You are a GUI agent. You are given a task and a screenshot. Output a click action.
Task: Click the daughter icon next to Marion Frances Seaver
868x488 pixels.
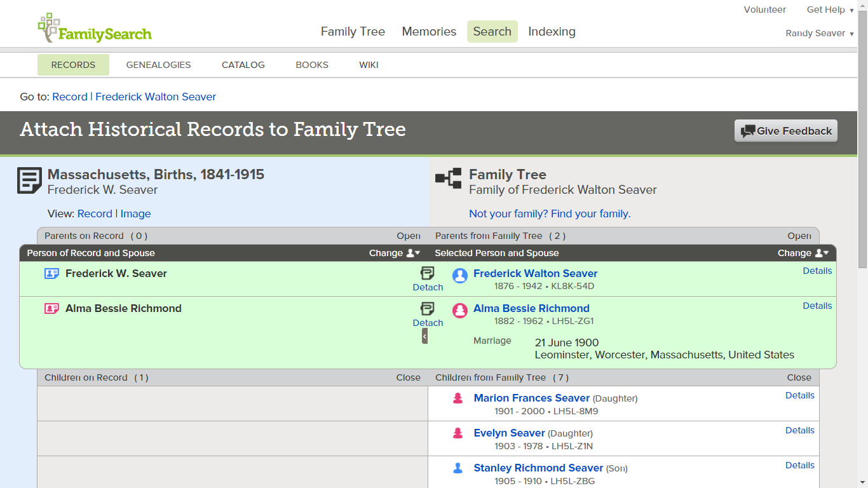pyautogui.click(x=458, y=398)
